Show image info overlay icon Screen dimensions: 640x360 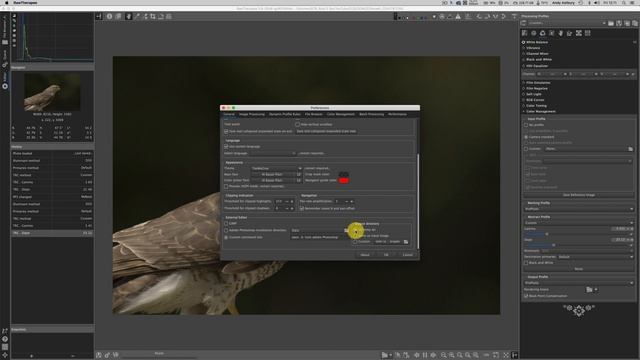point(109,16)
